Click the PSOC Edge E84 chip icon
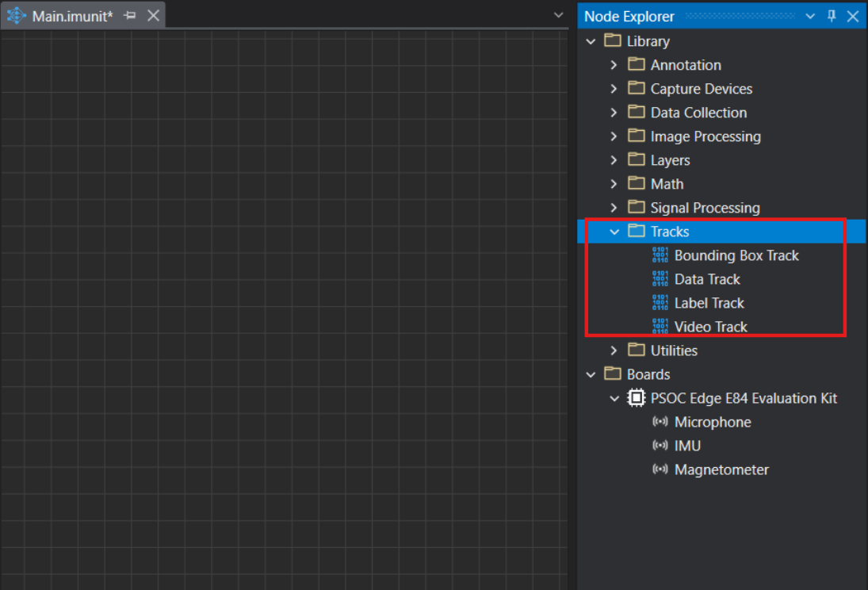The width and height of the screenshot is (868, 590). 636,398
